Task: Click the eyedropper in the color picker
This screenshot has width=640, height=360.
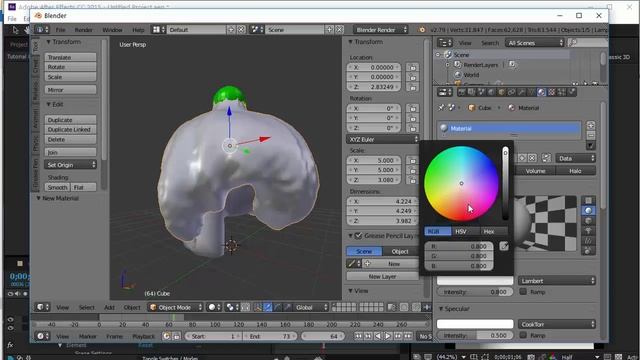Action: (504, 246)
